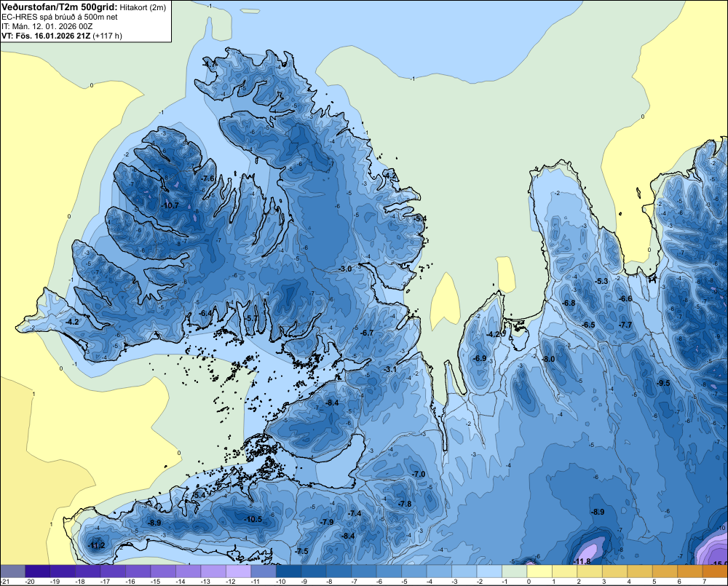Click the -7.6 temperature label
Image resolution: width=728 pixels, height=586 pixels.
tap(208, 178)
